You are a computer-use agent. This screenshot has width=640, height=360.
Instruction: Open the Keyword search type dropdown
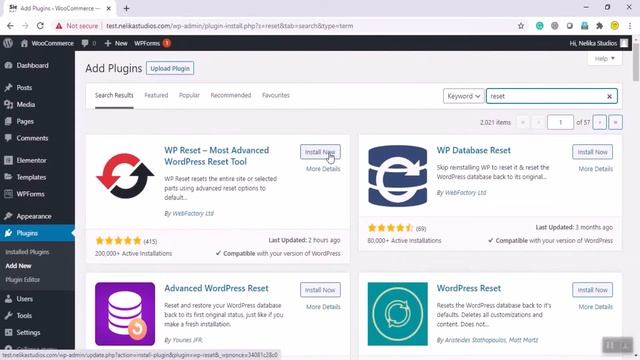[464, 96]
